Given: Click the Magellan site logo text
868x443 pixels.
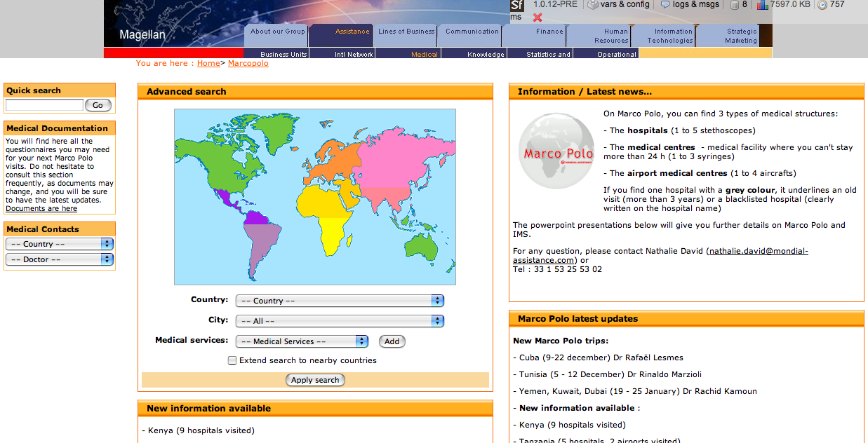Looking at the screenshot, I should tap(142, 35).
